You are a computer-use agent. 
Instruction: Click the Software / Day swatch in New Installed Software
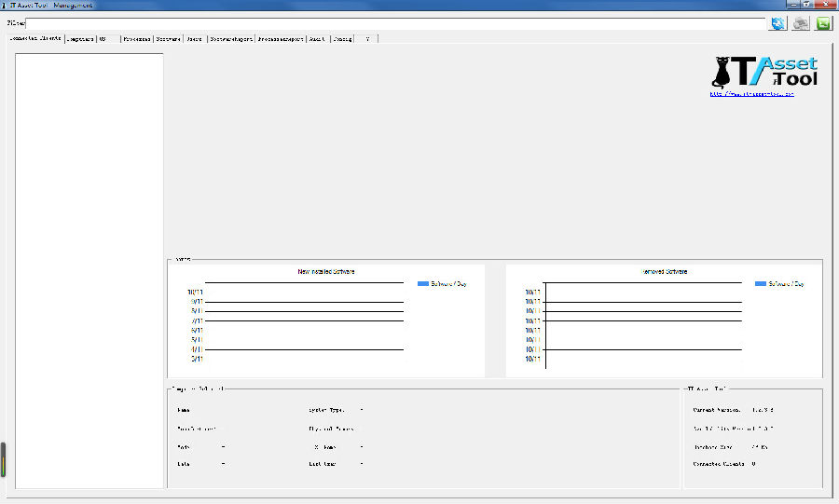pyautogui.click(x=422, y=284)
